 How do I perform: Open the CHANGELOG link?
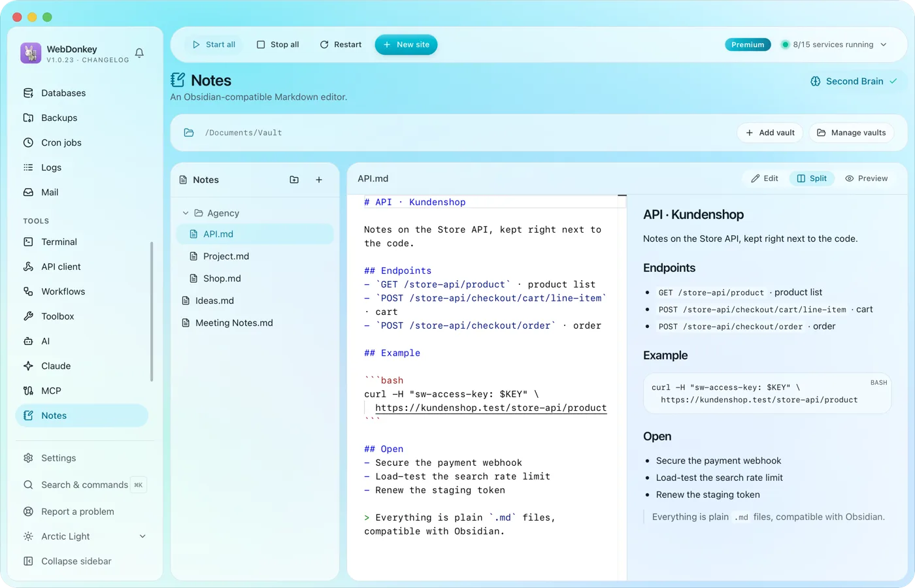click(105, 60)
